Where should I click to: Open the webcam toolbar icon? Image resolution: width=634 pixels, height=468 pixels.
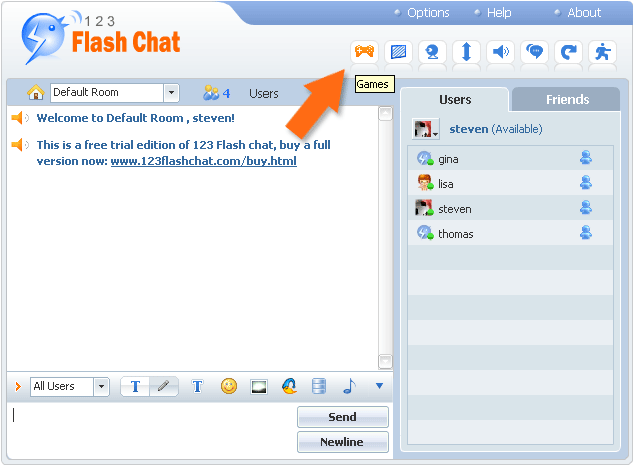[432, 52]
